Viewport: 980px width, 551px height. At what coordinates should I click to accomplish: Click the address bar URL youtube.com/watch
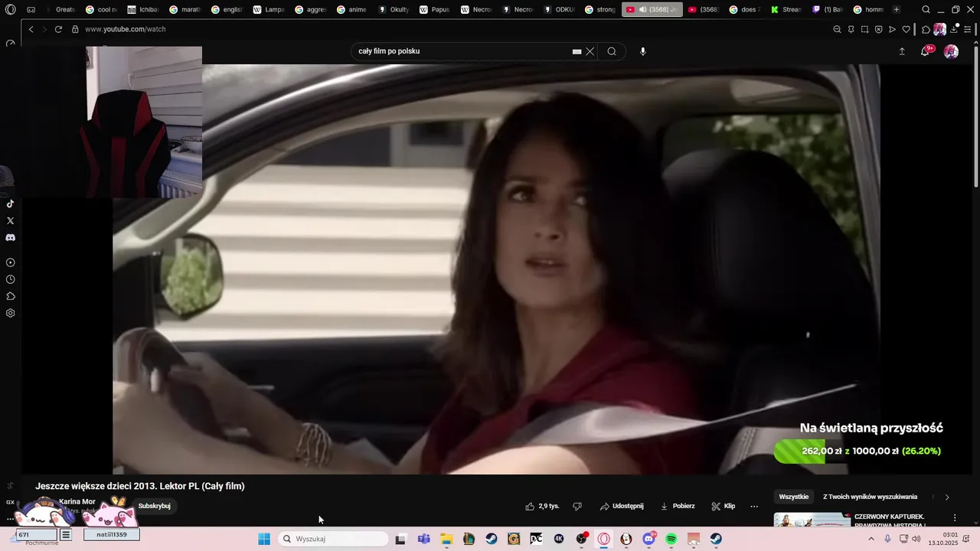tap(125, 29)
